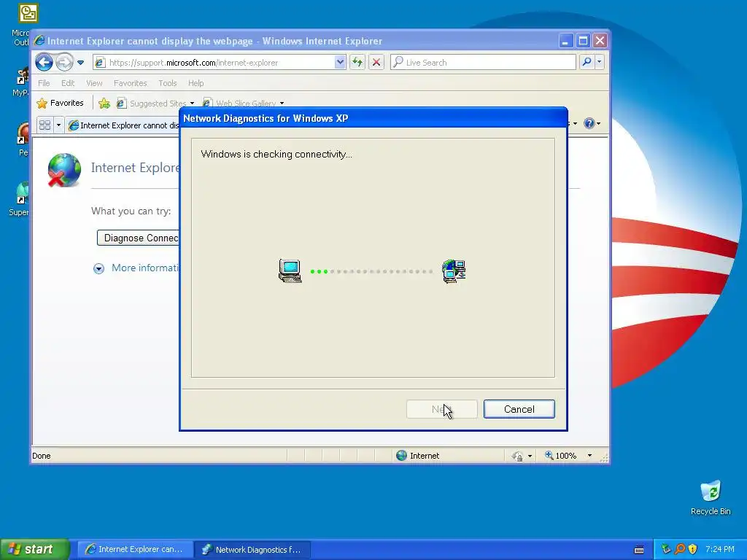Image resolution: width=747 pixels, height=560 pixels.
Task: Click inside the Live Search box
Action: pos(483,63)
